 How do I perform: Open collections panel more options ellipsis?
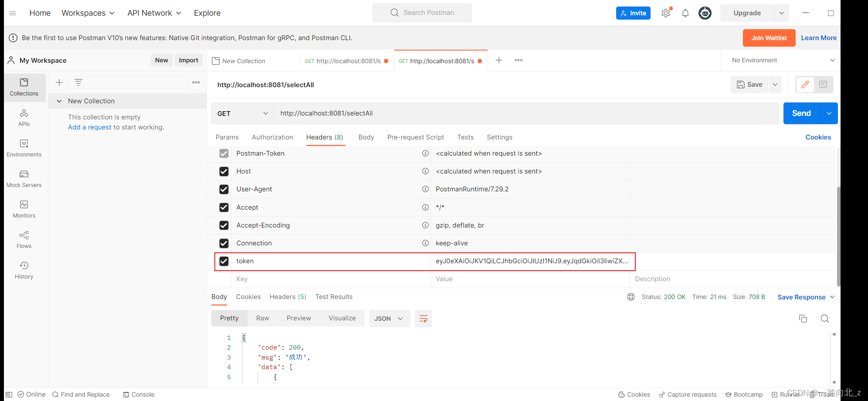point(196,82)
